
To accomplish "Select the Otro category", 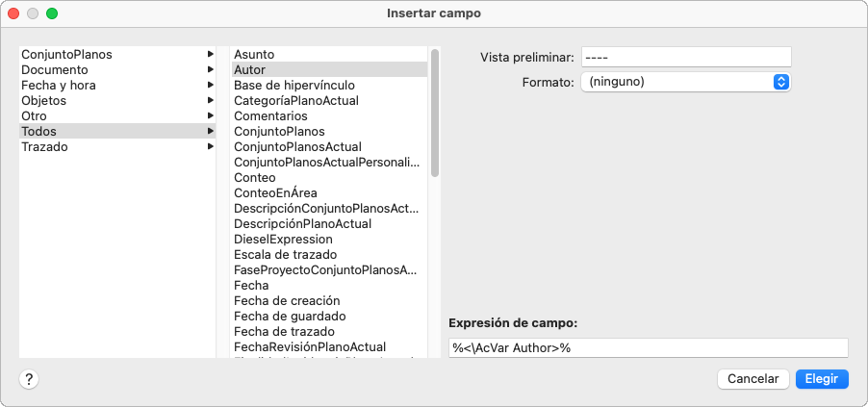I will tap(35, 116).
